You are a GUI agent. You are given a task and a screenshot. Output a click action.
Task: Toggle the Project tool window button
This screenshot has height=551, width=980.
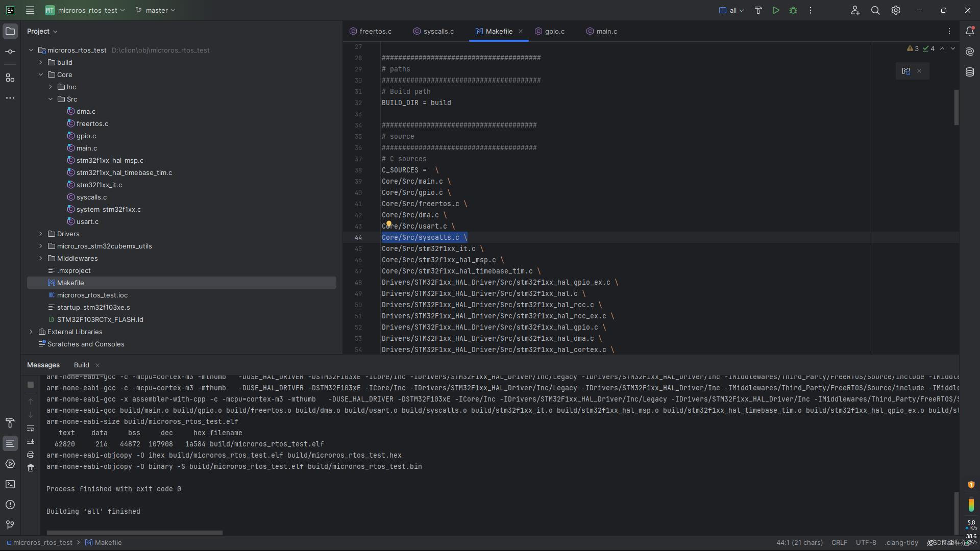point(10,31)
